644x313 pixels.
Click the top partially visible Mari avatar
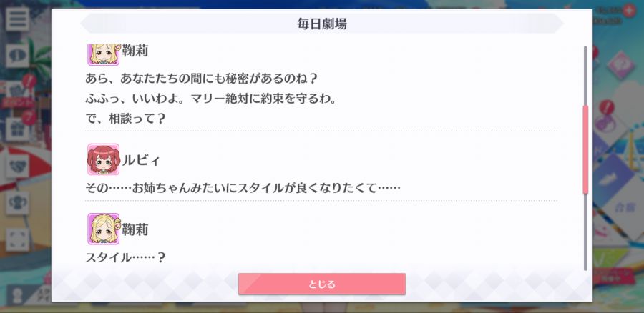[104, 55]
